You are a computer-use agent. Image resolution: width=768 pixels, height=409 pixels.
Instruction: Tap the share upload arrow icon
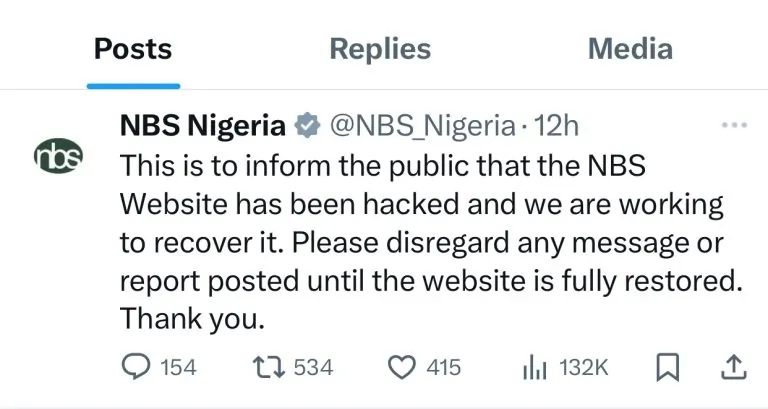tap(733, 368)
